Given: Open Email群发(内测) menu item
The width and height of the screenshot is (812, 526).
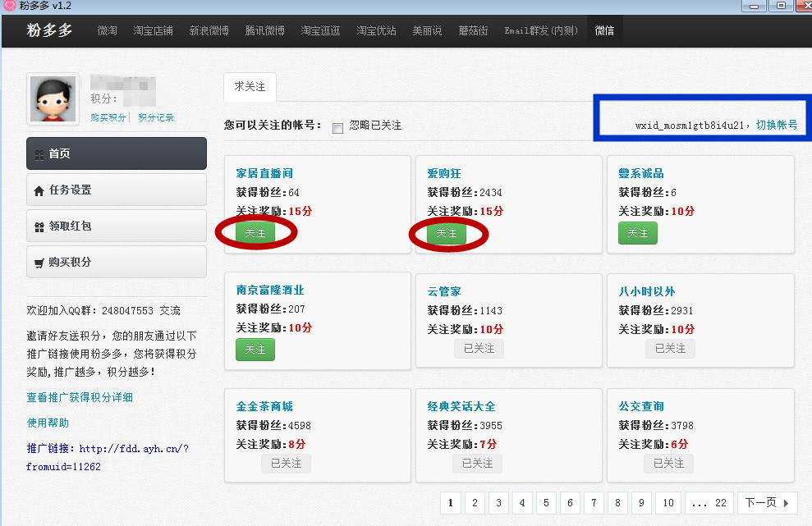Looking at the screenshot, I should [541, 31].
